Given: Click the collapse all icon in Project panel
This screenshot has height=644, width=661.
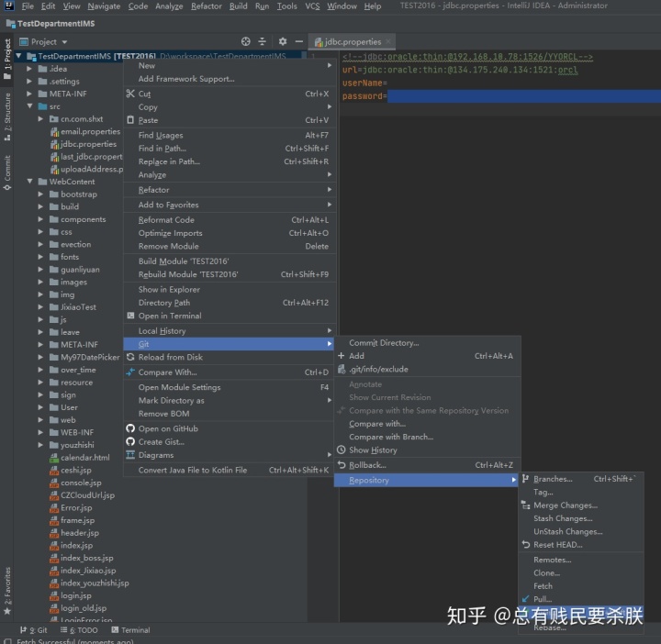Looking at the screenshot, I should [262, 41].
